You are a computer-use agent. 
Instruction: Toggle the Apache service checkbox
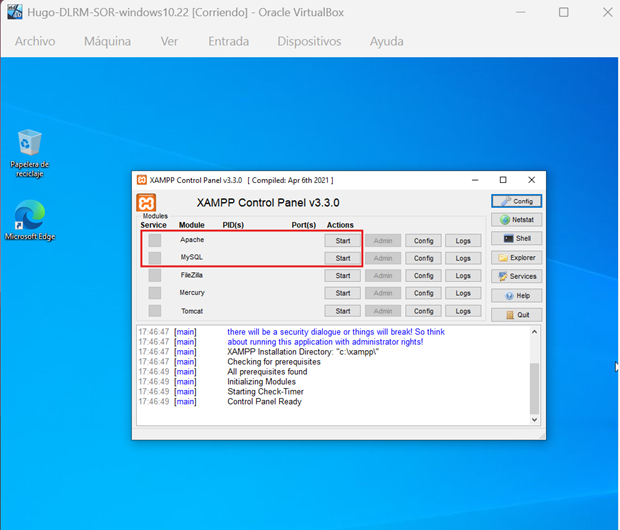[155, 240]
